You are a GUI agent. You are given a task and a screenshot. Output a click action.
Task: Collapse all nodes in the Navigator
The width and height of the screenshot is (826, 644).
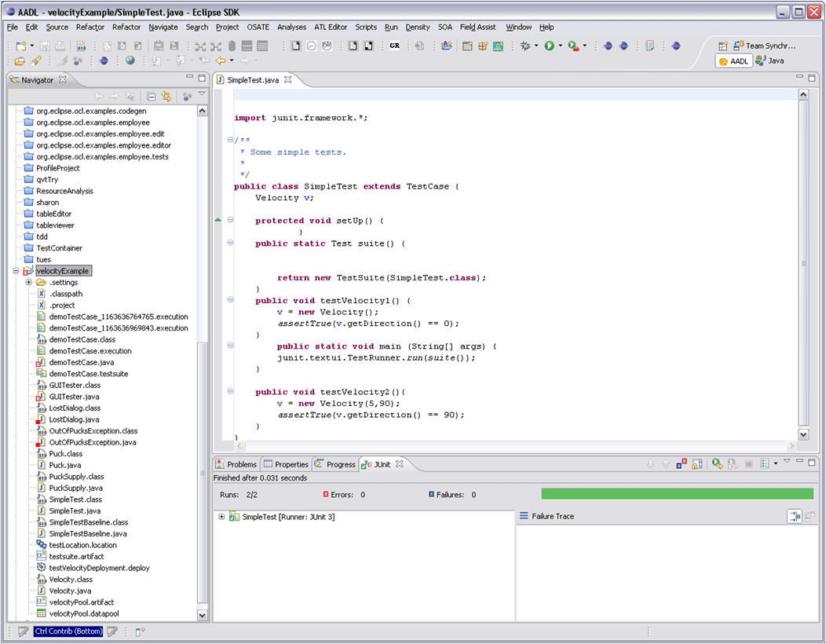tap(151, 96)
